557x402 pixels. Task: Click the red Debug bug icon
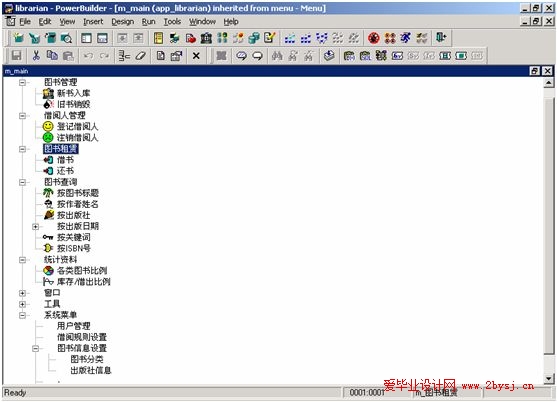click(x=374, y=38)
